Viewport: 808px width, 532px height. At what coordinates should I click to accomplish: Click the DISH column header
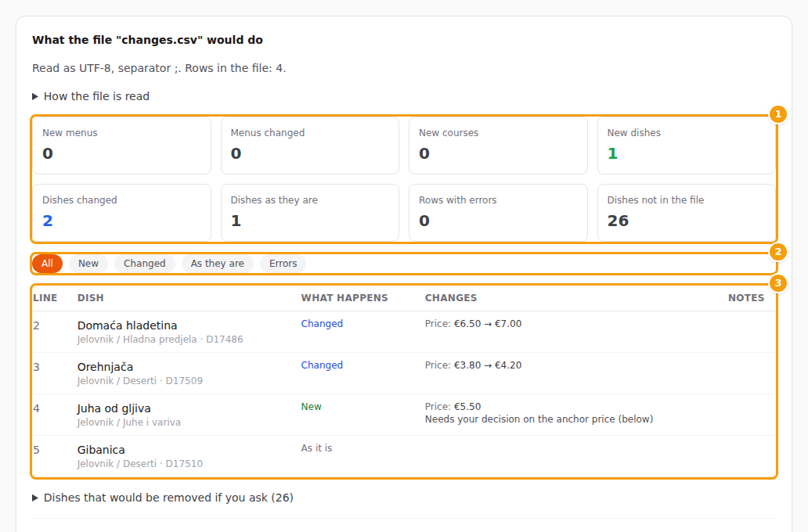(91, 297)
